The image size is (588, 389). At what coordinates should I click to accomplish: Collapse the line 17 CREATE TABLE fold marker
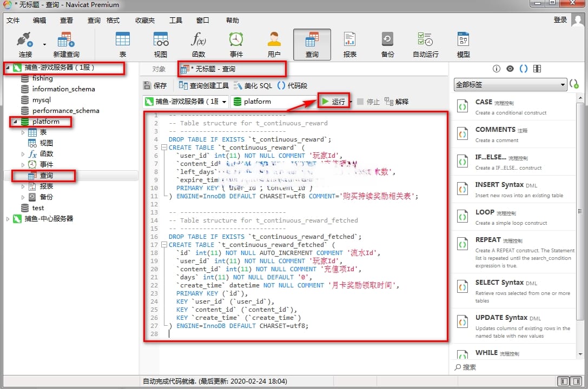click(x=164, y=245)
